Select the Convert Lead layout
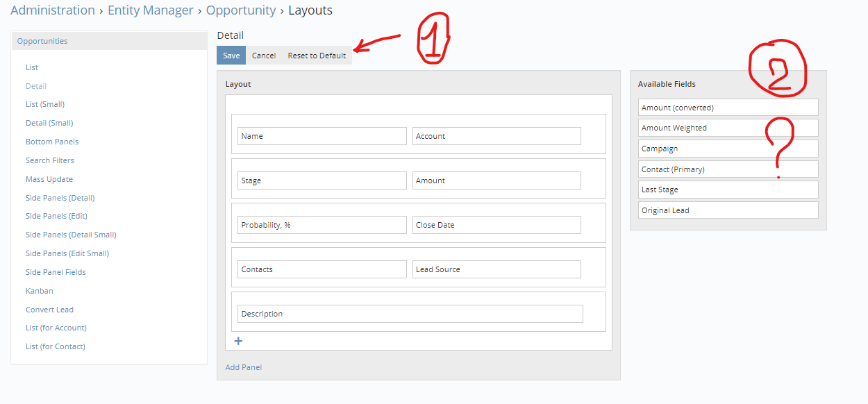The height and width of the screenshot is (404, 868). coord(49,309)
